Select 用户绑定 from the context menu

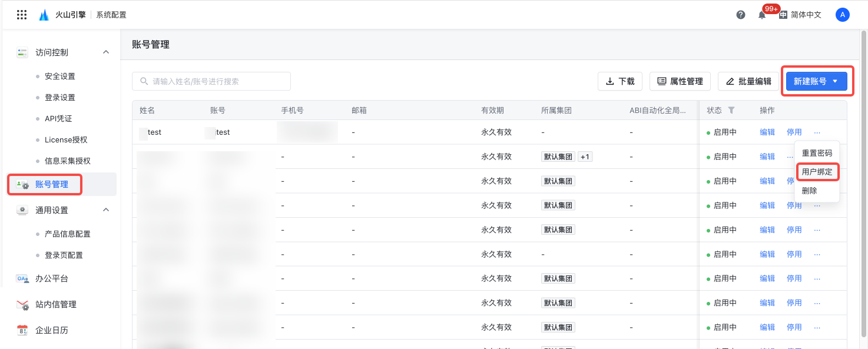tap(817, 172)
